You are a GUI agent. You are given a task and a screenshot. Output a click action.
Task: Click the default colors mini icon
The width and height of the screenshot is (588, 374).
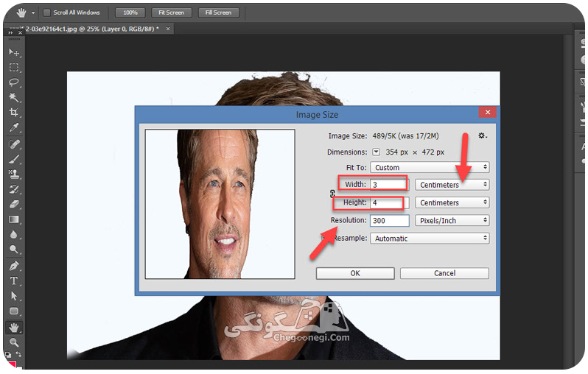click(x=8, y=354)
